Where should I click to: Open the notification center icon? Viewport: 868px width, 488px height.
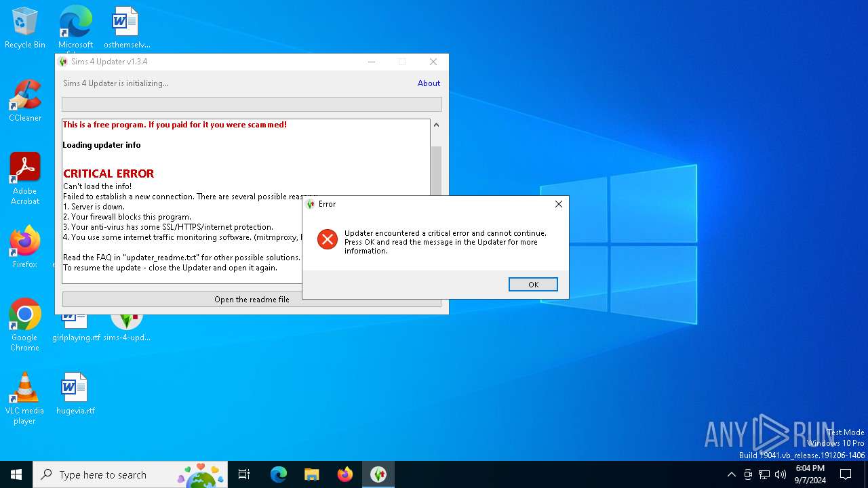tap(846, 474)
